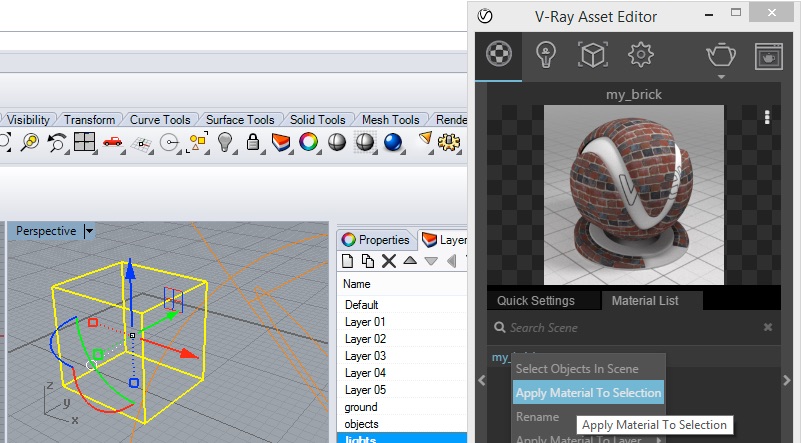The width and height of the screenshot is (801, 443).
Task: Expand the right panel arrow in Asset Editor
Action: point(787,380)
